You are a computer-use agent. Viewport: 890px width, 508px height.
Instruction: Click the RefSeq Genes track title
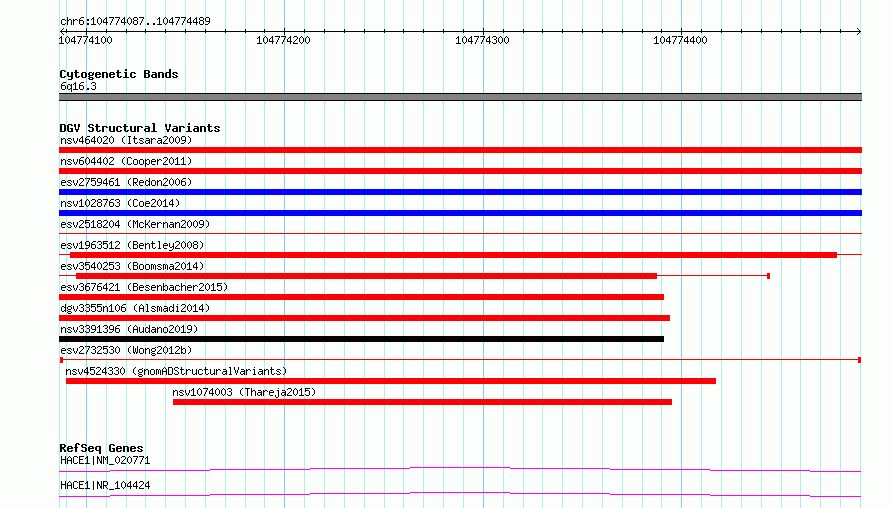coord(101,448)
